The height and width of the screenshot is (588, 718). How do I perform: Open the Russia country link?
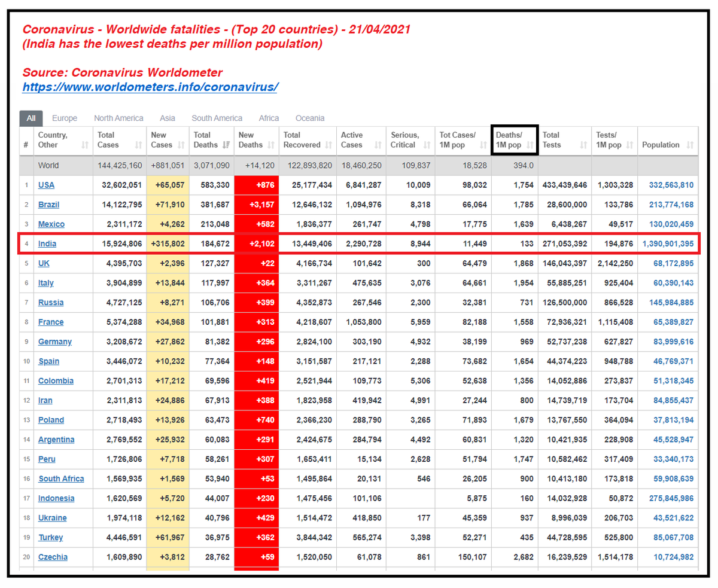(x=51, y=303)
